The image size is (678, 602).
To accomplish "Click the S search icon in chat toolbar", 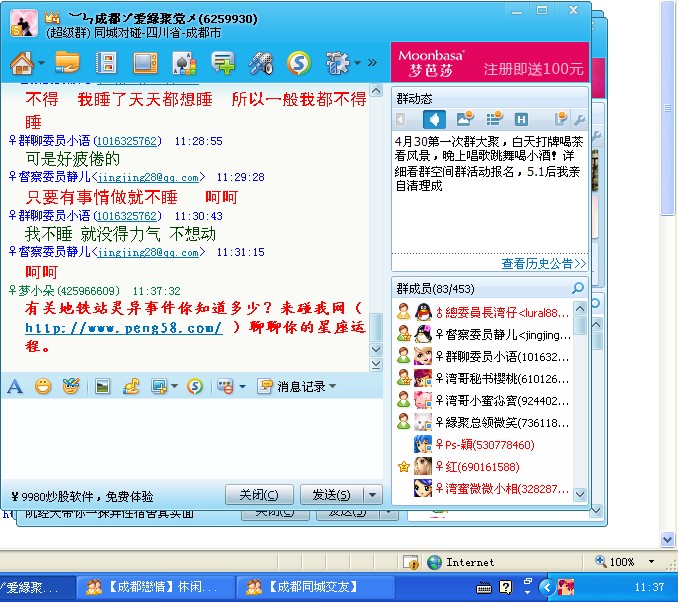I will click(x=195, y=386).
